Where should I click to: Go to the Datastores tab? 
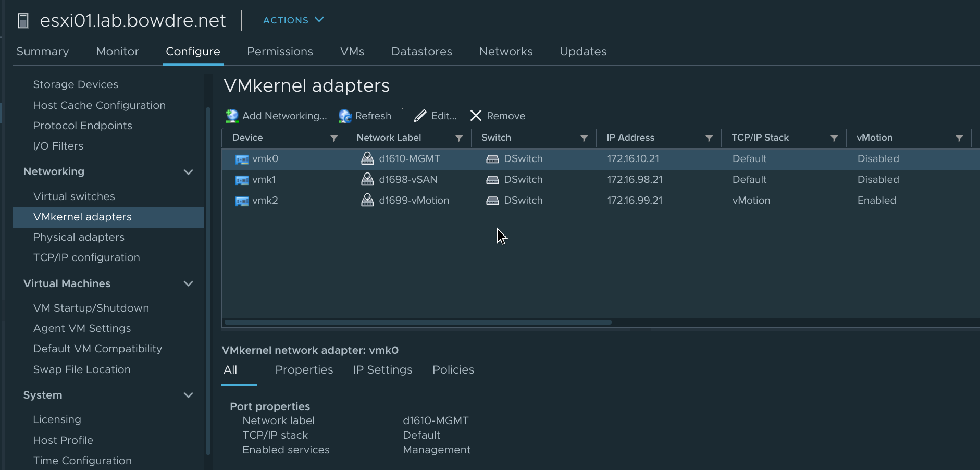421,52
